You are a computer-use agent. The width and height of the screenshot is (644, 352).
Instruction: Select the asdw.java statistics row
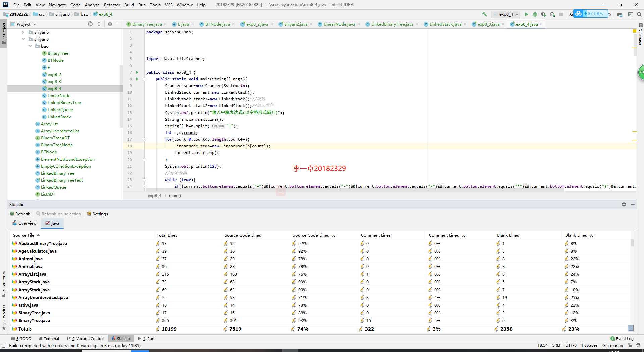pyautogui.click(x=320, y=305)
